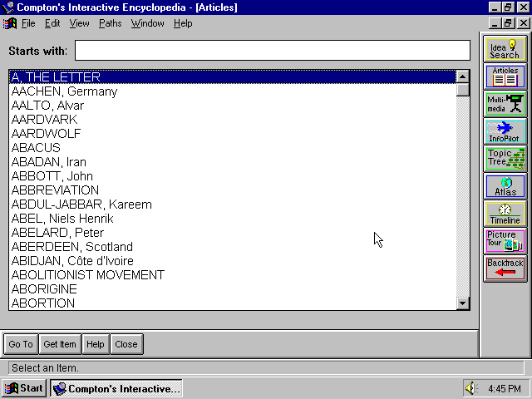The width and height of the screenshot is (532, 399).
Task: Select ABIDJAN, Côte d'Ivoire entry
Action: 233,261
